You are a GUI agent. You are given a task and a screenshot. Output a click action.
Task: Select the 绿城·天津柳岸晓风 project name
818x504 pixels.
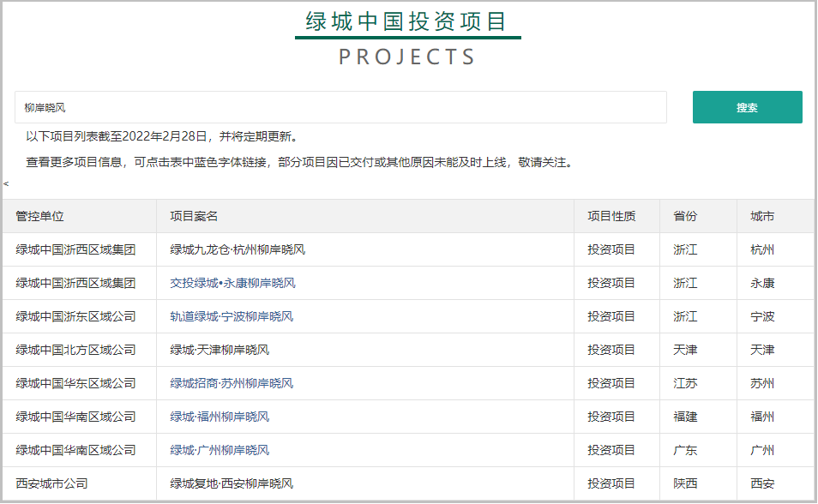click(220, 350)
